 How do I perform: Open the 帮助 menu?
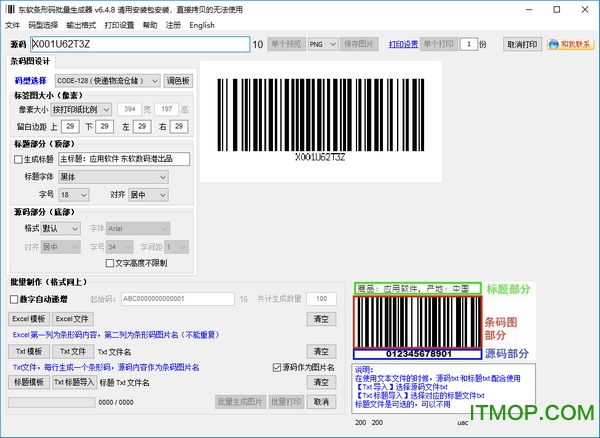pos(150,25)
